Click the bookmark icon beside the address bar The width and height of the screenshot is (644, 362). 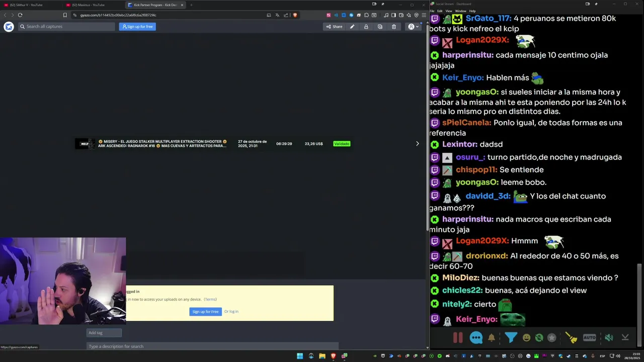[x=65, y=15]
